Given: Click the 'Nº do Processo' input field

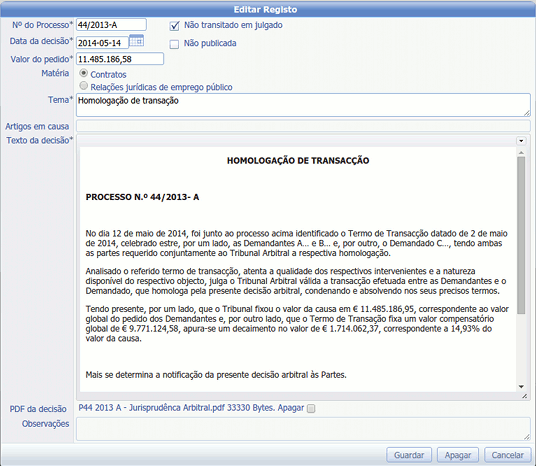Looking at the screenshot, I should pyautogui.click(x=111, y=25).
